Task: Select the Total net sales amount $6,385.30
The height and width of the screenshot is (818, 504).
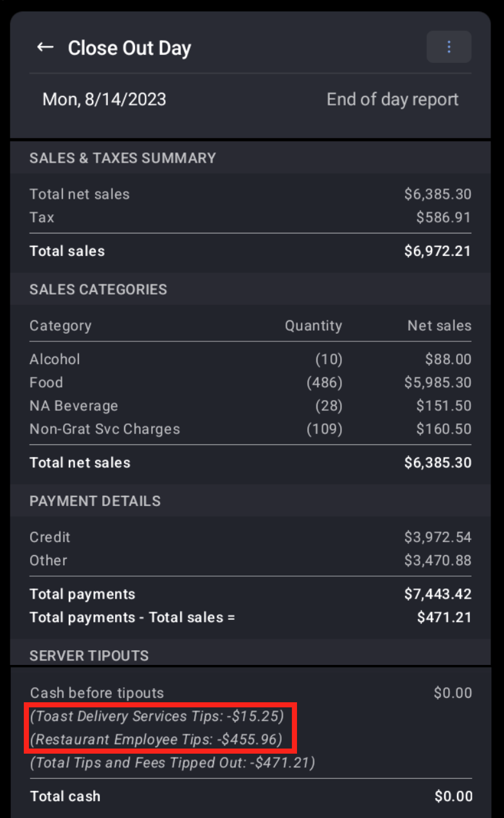Action: click(x=437, y=194)
